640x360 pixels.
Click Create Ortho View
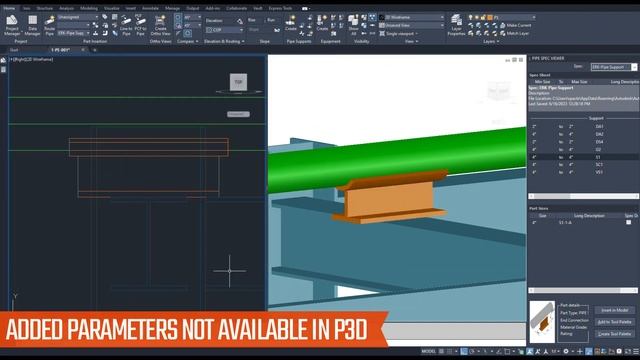(160, 25)
